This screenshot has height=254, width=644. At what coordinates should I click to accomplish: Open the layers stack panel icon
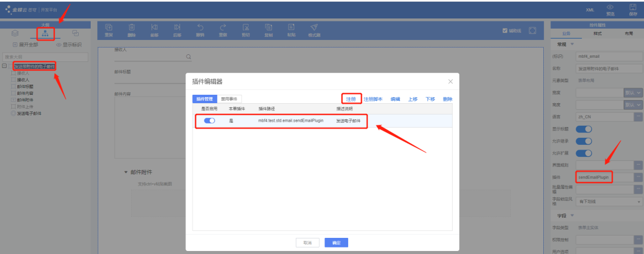(15, 33)
